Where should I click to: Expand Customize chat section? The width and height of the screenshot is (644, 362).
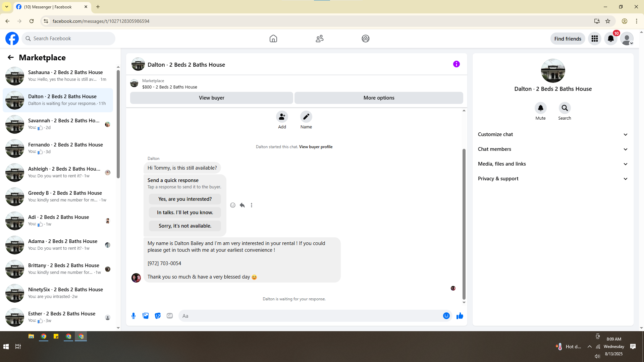click(x=553, y=134)
